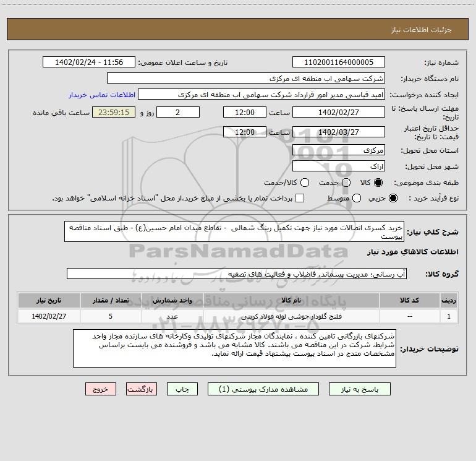Select the کالا radio button

[x=378, y=183]
